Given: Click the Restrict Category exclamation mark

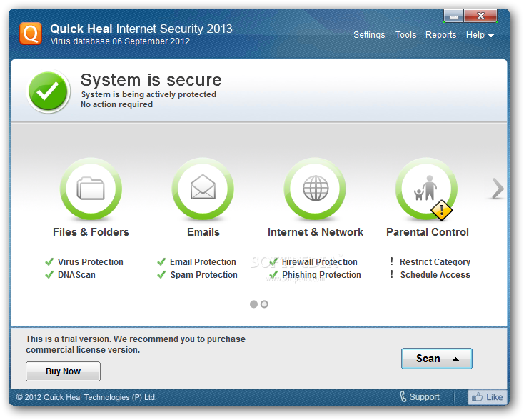Looking at the screenshot, I should pos(392,261).
